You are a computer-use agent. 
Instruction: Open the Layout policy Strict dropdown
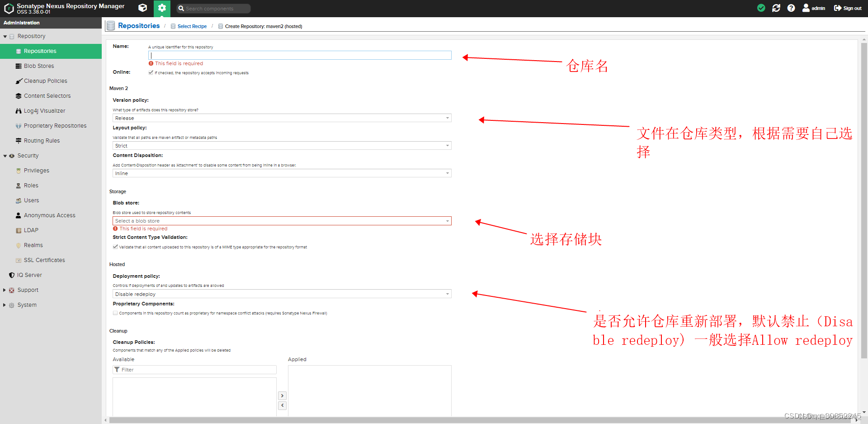(282, 146)
